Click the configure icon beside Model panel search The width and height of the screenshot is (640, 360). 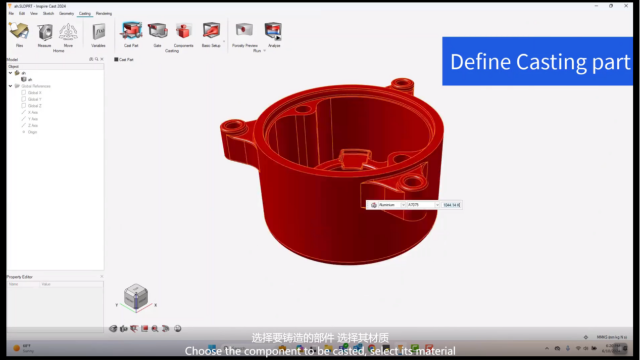(91, 59)
